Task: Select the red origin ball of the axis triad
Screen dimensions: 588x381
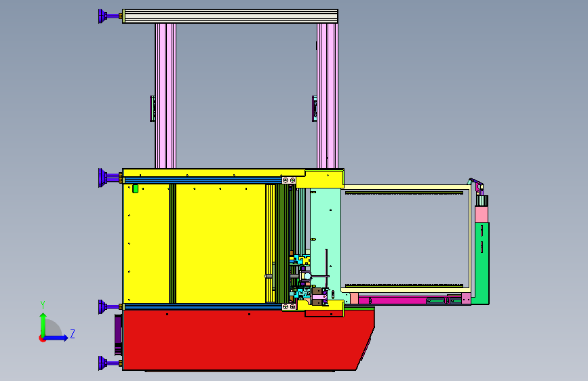Action: 42,338
